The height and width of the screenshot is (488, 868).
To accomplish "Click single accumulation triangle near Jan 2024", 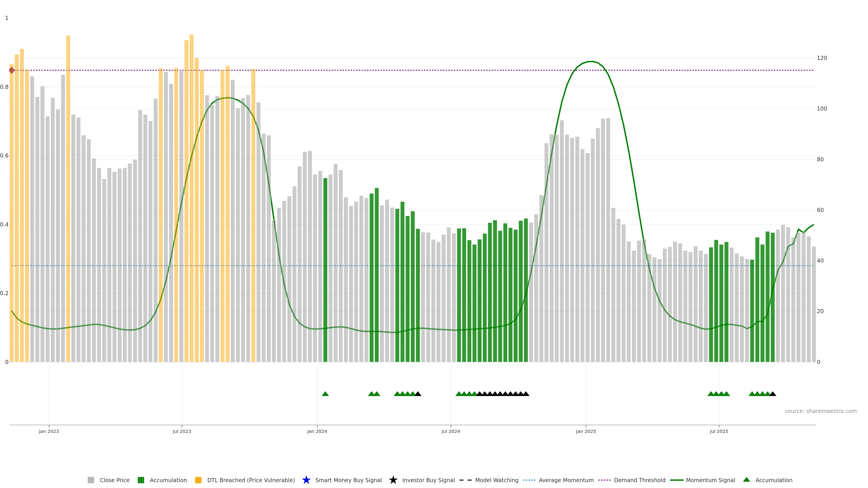I will [325, 394].
